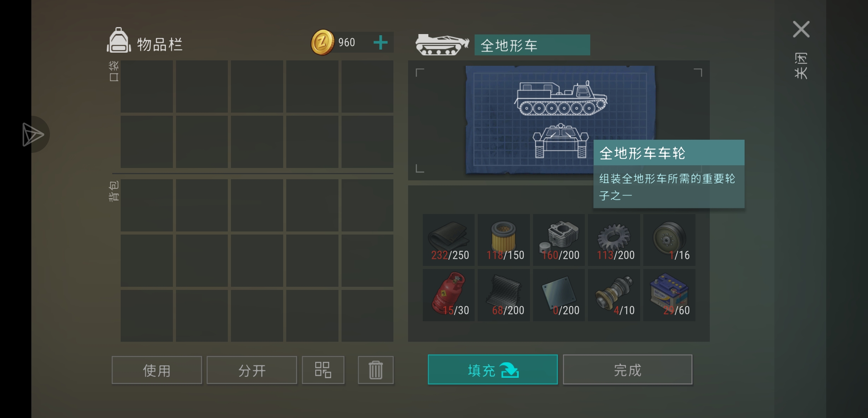Add coins with the plus icon
The height and width of the screenshot is (418, 868).
tap(381, 43)
